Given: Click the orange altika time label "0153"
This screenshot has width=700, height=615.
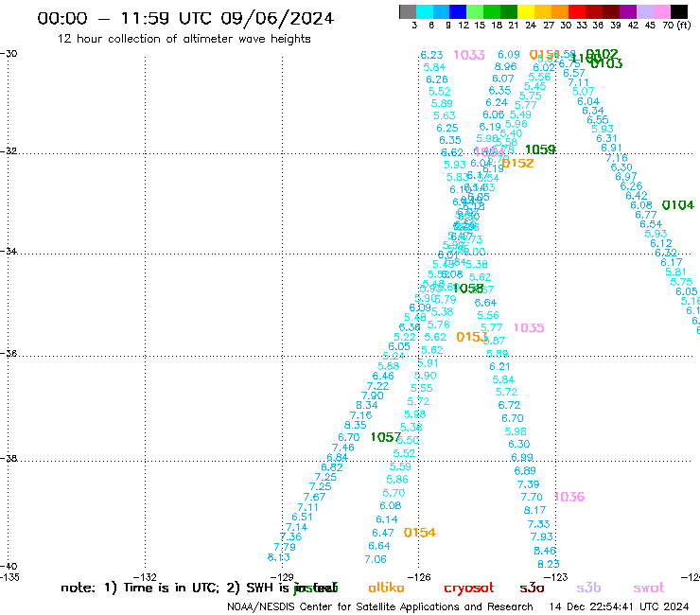Looking at the screenshot, I should click(472, 337).
